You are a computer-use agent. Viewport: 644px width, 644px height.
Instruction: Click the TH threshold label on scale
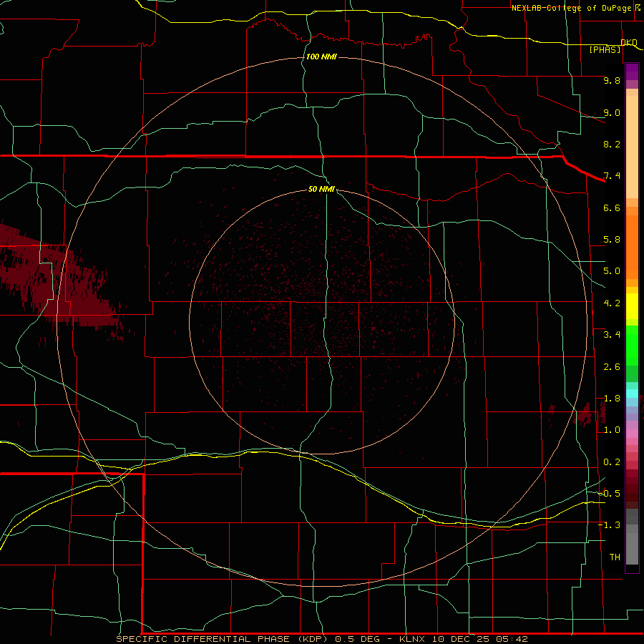pos(615,557)
